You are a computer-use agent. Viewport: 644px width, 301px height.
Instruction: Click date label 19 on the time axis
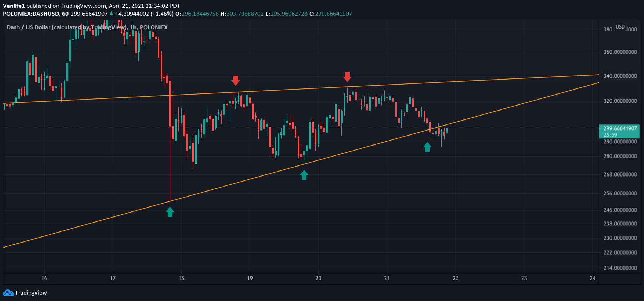(x=250, y=278)
